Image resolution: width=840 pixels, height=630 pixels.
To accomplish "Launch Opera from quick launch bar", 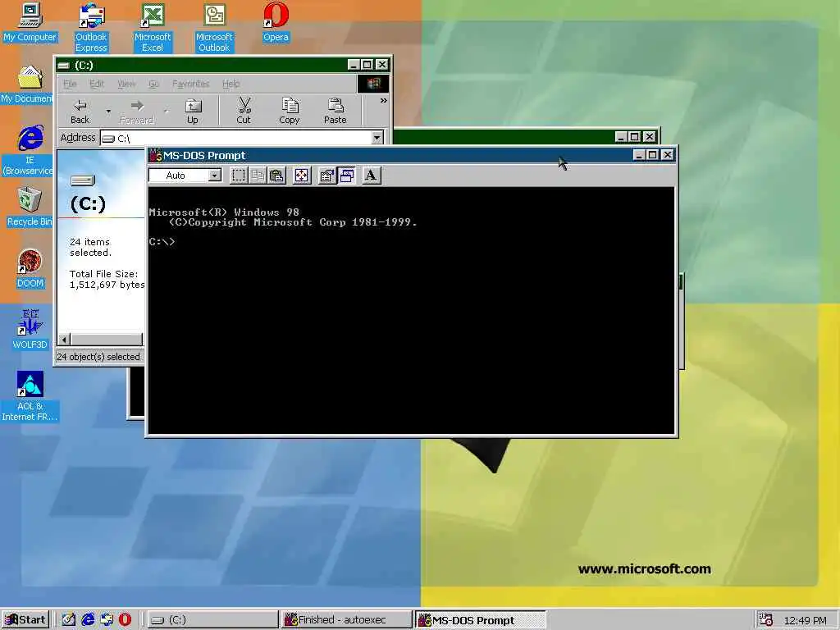I will point(125,620).
